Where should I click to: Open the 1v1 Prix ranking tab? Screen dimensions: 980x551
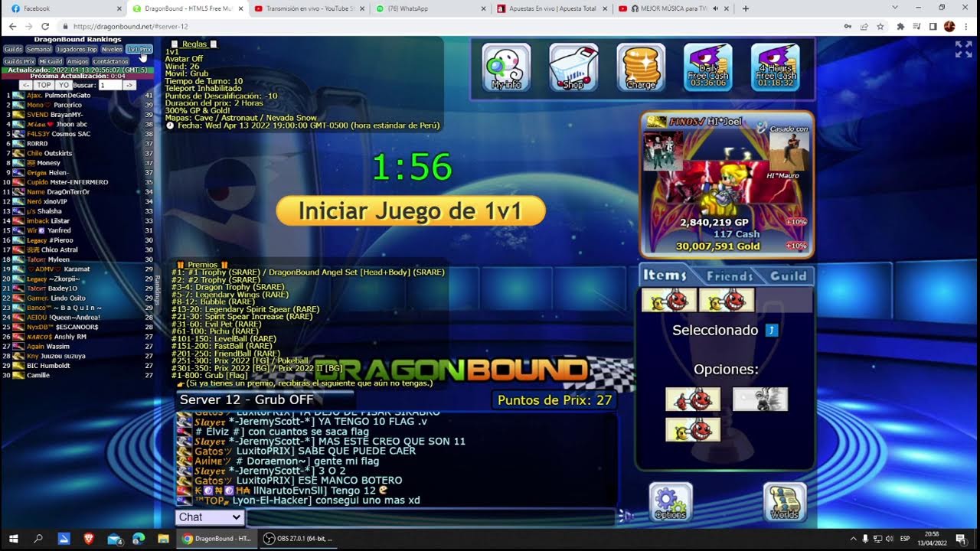[139, 49]
